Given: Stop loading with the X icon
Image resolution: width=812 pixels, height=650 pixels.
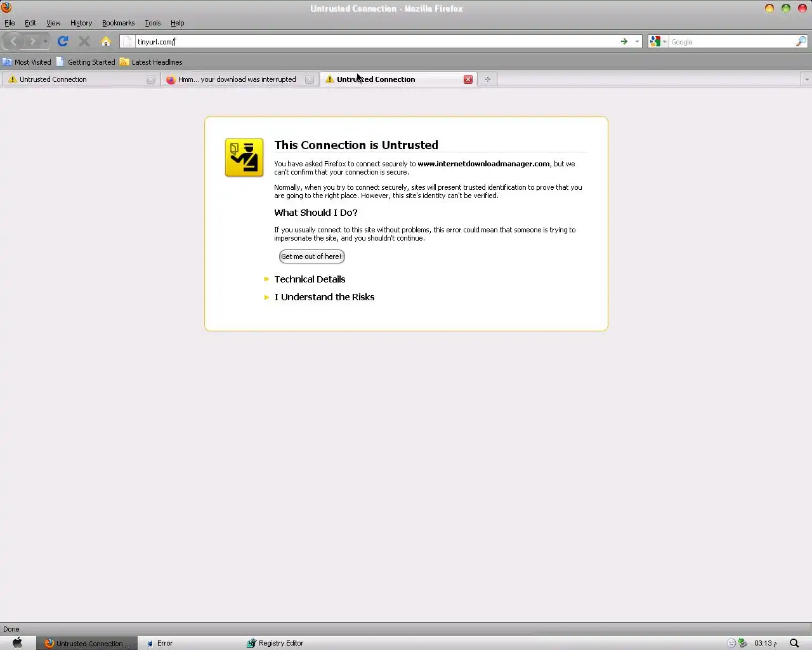Looking at the screenshot, I should point(84,41).
